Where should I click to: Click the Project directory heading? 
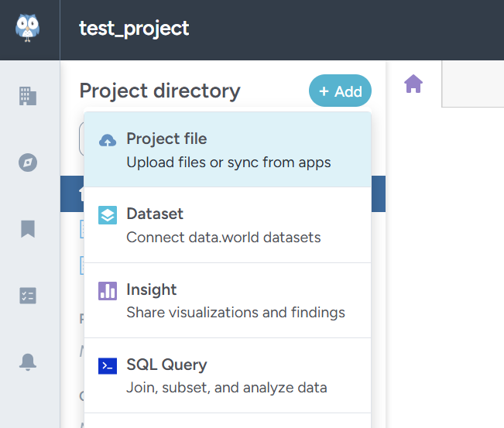coord(159,91)
